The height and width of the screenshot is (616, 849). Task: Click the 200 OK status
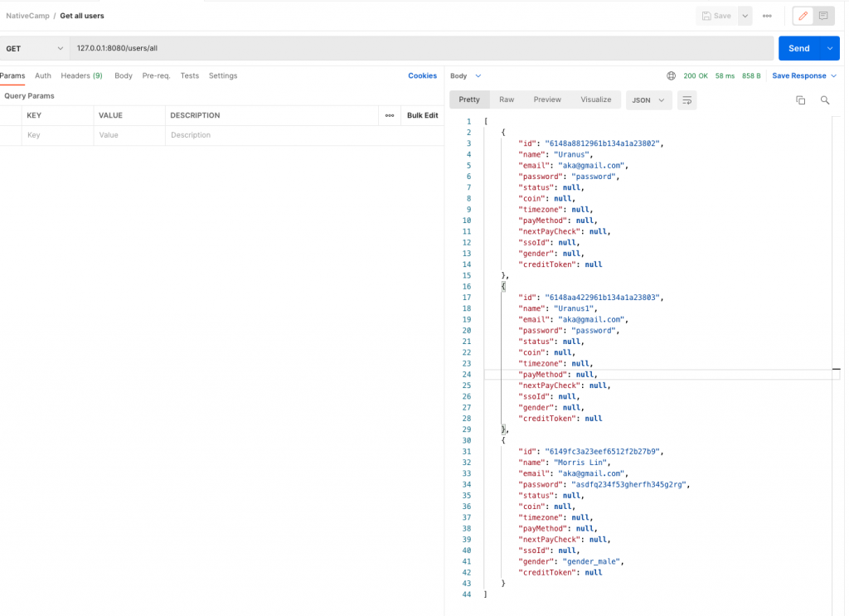click(696, 75)
